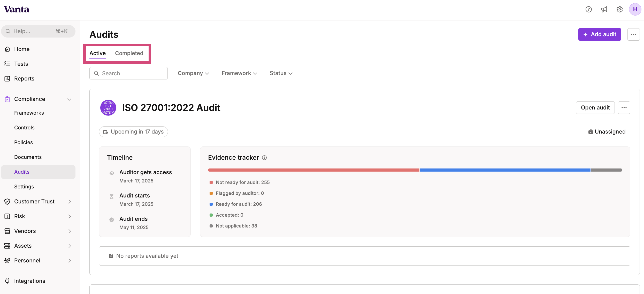Image resolution: width=644 pixels, height=294 pixels.
Task: Click the Home house icon
Action: click(x=7, y=49)
